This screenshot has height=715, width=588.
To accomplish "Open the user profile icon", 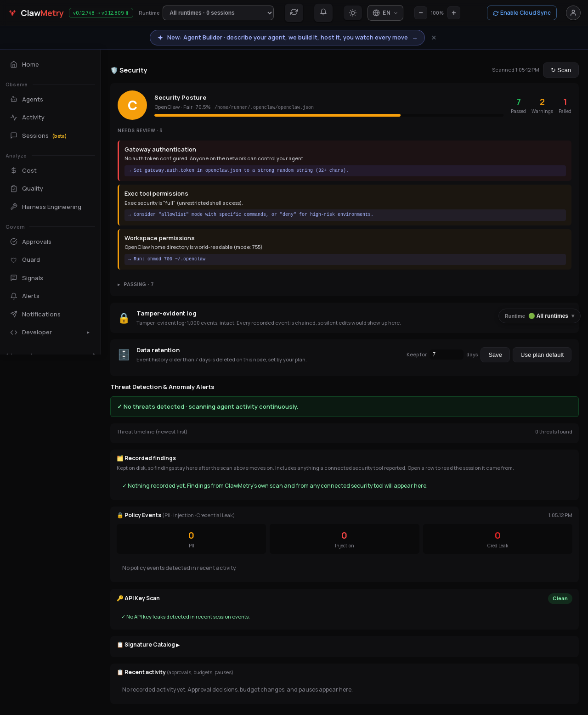I will point(573,13).
